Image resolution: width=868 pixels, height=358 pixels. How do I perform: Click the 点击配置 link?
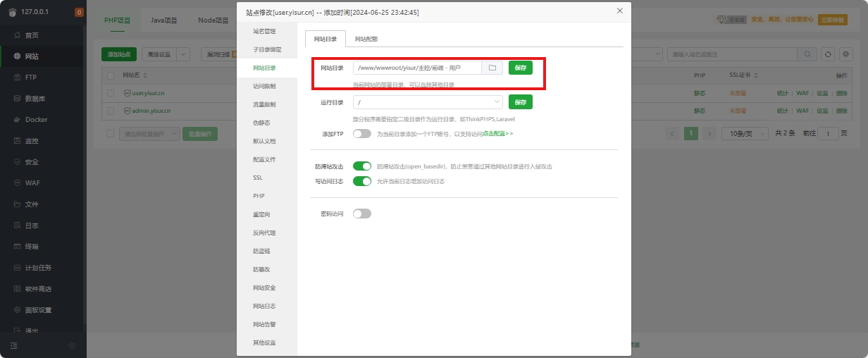497,134
